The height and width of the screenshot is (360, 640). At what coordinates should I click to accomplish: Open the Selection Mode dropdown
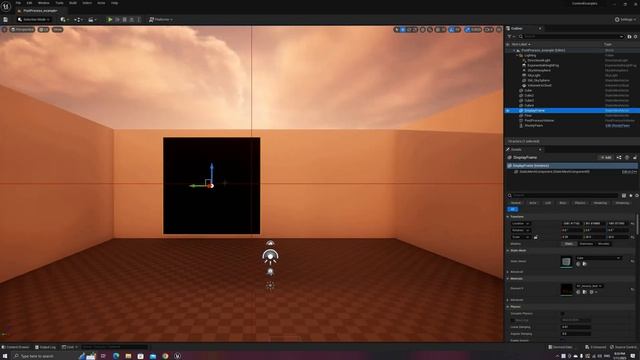34,20
